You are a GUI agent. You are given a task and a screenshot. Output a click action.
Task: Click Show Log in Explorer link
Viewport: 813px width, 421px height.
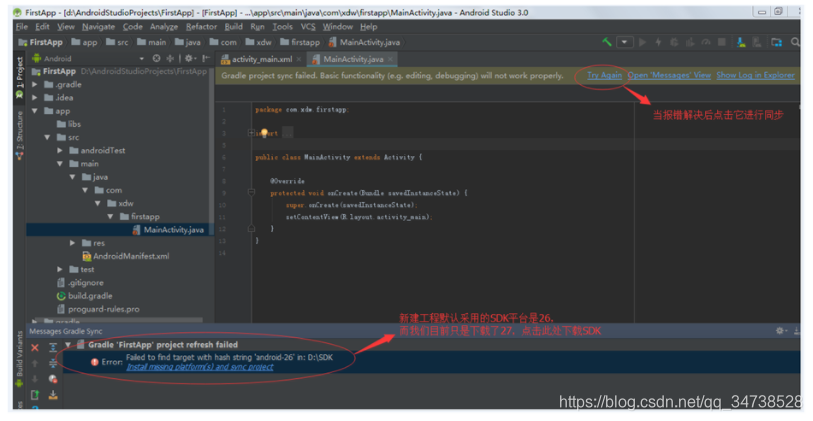click(x=755, y=75)
